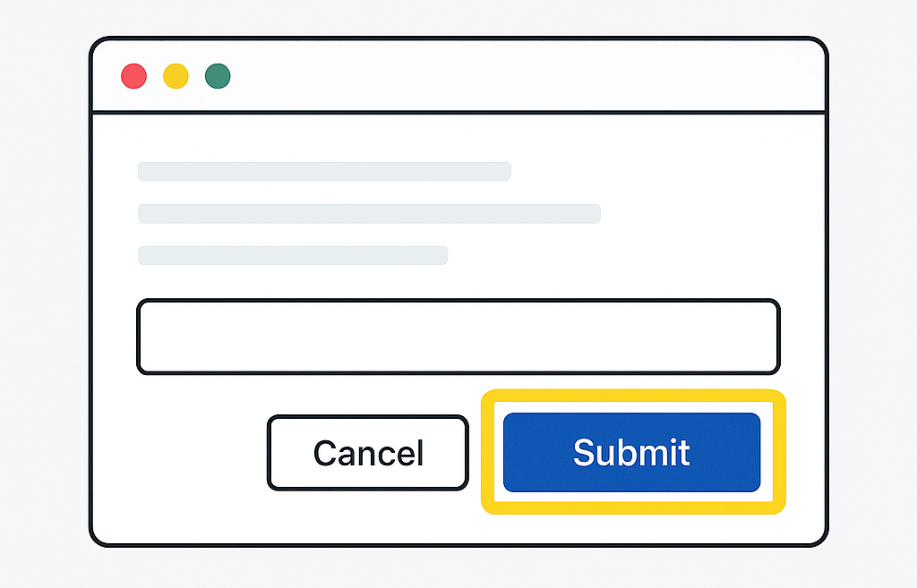917x588 pixels.
Task: Click the "Submit" label text
Action: [631, 452]
